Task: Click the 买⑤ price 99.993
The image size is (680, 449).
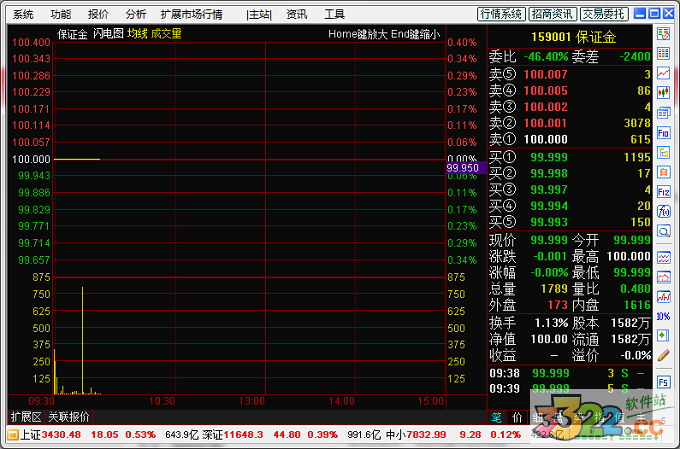Action: pos(549,222)
